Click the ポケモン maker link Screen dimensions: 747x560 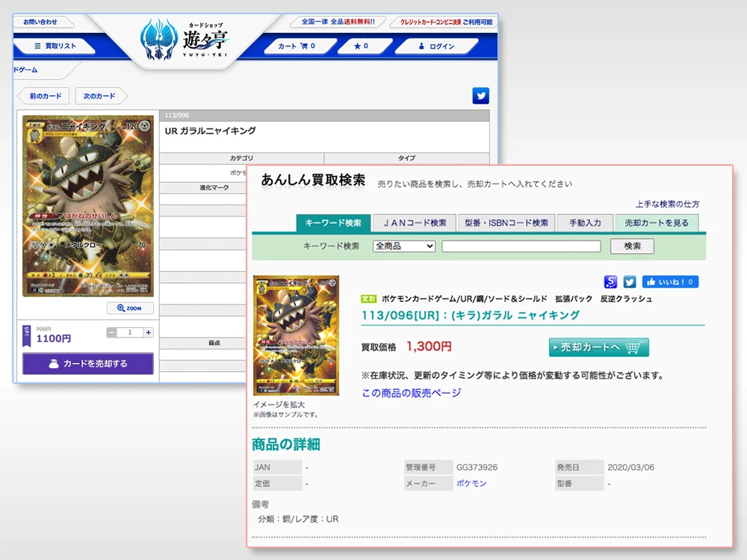471,483
